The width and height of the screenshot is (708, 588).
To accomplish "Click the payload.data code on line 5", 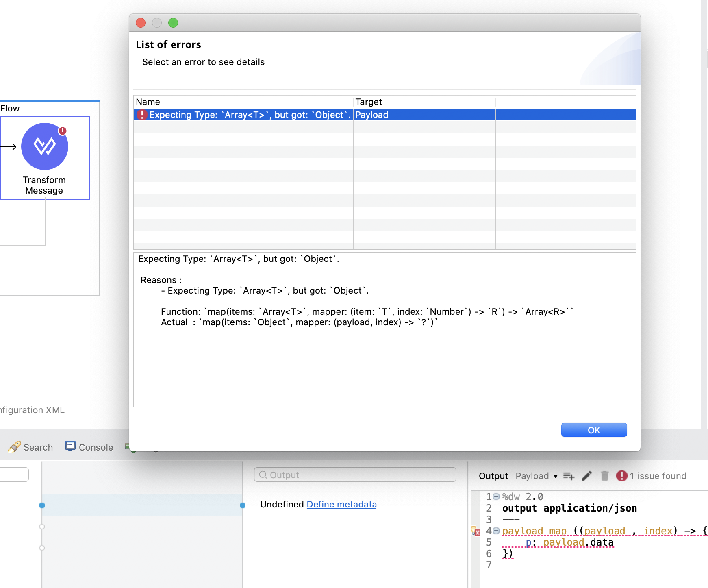I will tap(578, 542).
